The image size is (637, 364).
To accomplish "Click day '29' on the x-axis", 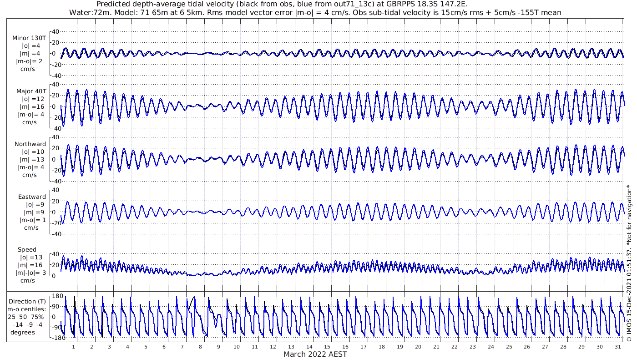I will [x=581, y=347].
